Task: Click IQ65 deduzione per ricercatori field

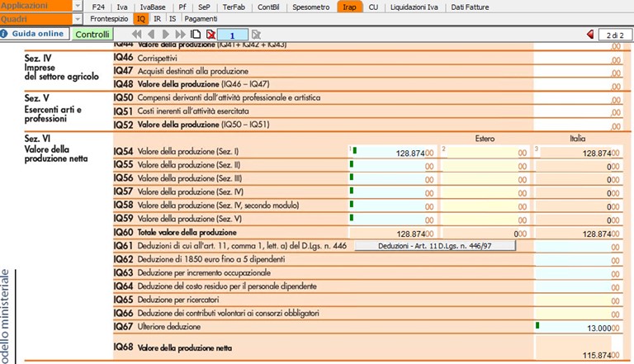Action: coord(579,300)
